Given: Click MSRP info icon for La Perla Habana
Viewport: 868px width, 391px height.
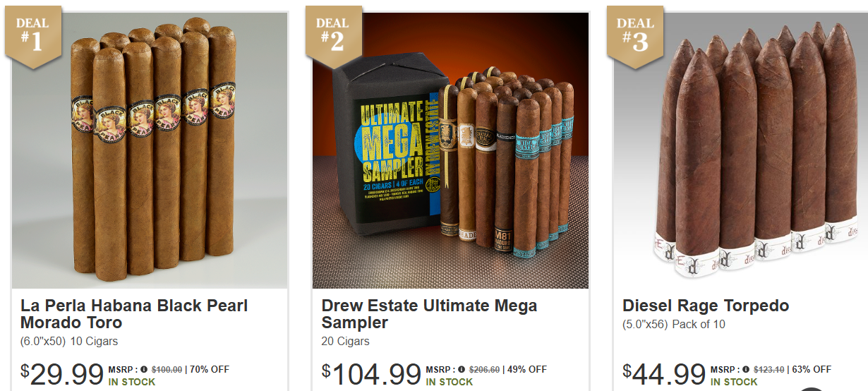Looking at the screenshot, I should (144, 369).
